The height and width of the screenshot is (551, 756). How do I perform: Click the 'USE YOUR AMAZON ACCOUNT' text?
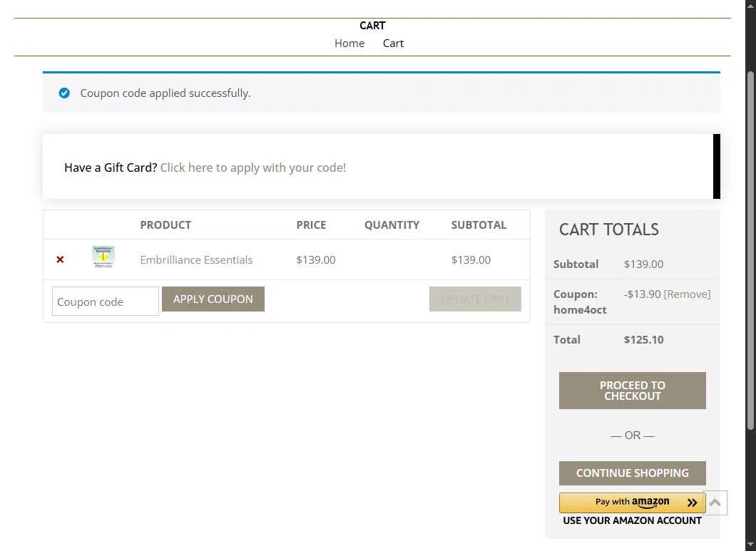click(632, 520)
